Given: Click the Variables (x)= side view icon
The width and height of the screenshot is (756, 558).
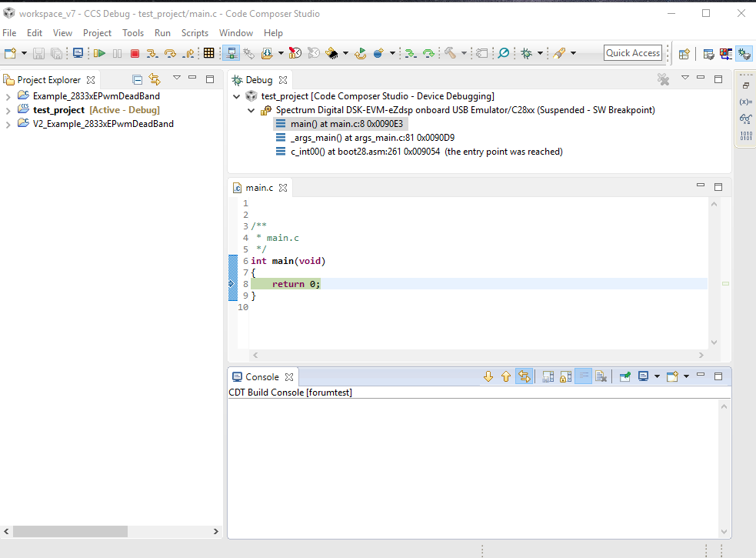Looking at the screenshot, I should tap(745, 102).
